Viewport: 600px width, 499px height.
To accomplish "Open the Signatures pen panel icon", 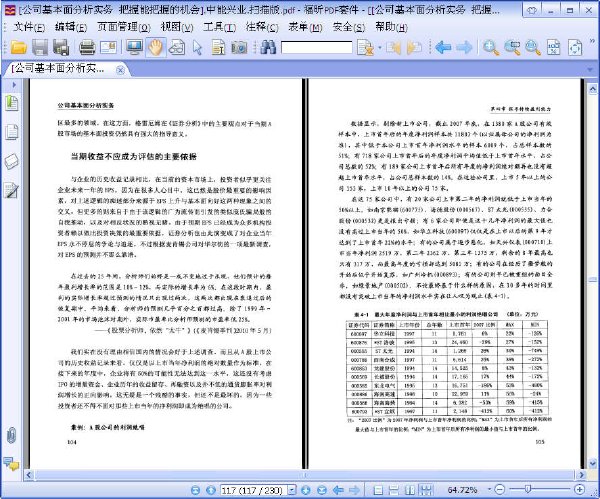I will pyautogui.click(x=11, y=190).
